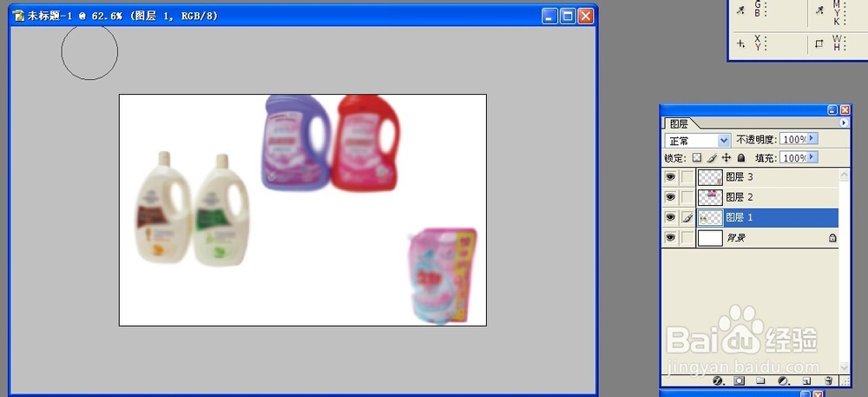Select the 背景 layer
Image resolution: width=868 pixels, height=397 pixels.
(750, 238)
